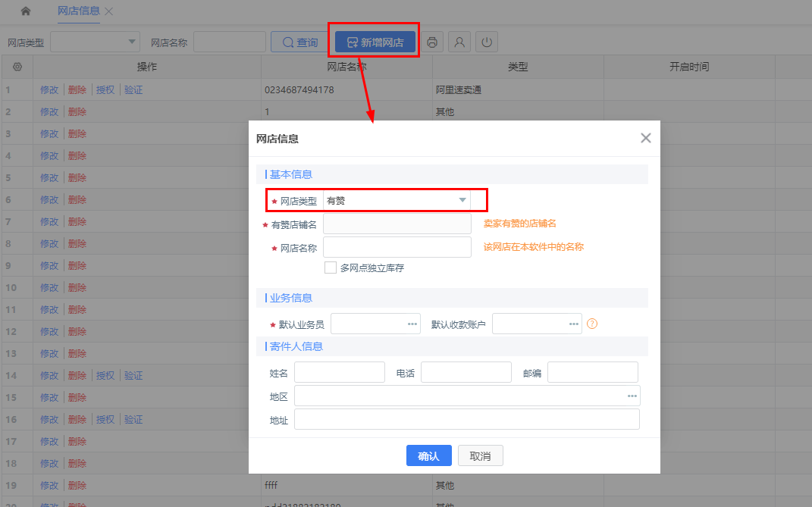Click 修改 in row 17
812x507 pixels.
click(x=49, y=441)
